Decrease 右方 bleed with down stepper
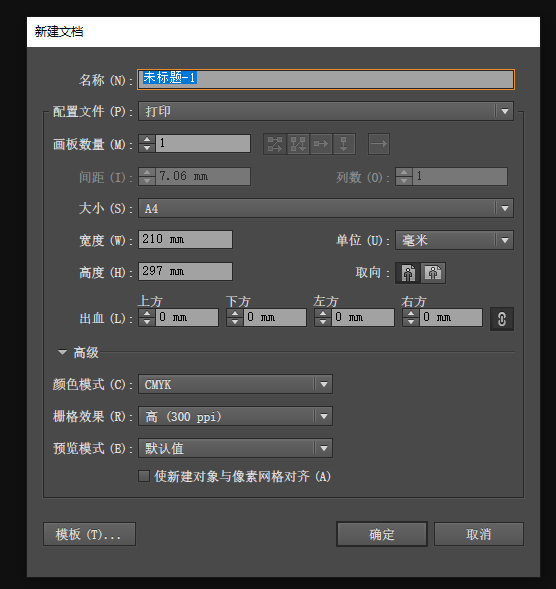Image resolution: width=556 pixels, height=589 pixels. pyautogui.click(x=411, y=322)
